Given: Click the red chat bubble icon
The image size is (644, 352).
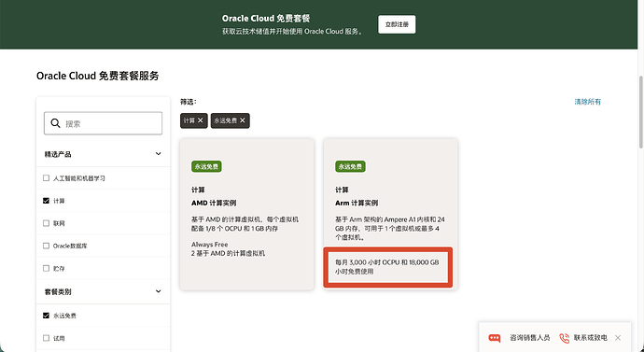Looking at the screenshot, I should [495, 338].
